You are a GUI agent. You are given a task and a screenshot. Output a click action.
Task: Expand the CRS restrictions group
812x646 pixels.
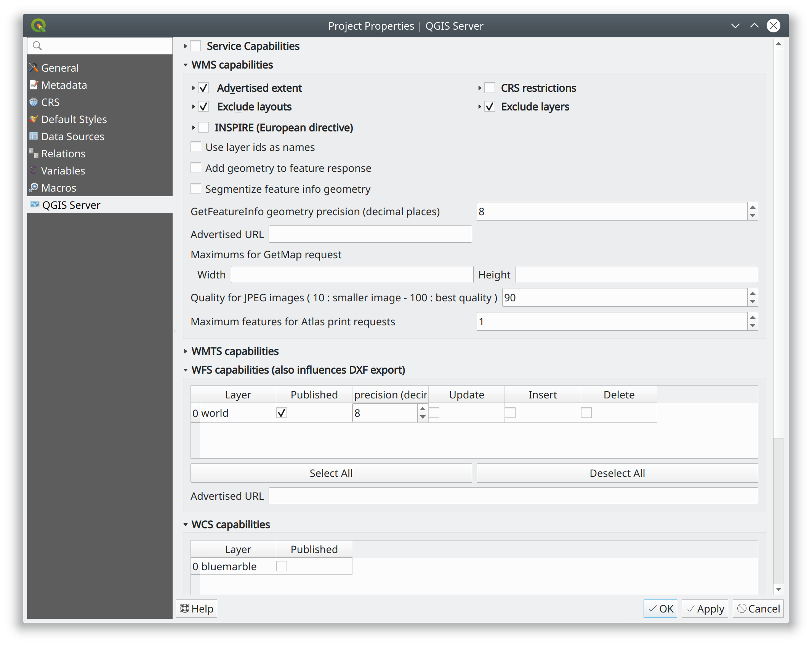(480, 88)
